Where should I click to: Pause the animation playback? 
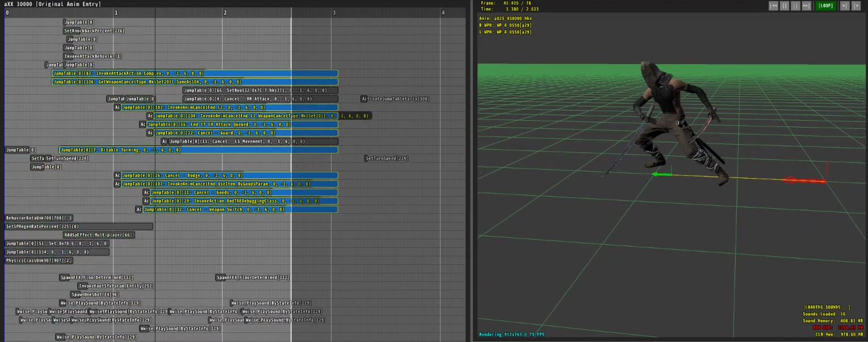click(x=795, y=6)
